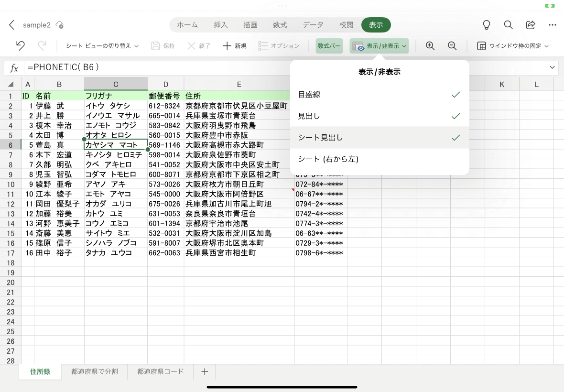Click the zoom in magnifier
The image size is (564, 392).
click(430, 46)
